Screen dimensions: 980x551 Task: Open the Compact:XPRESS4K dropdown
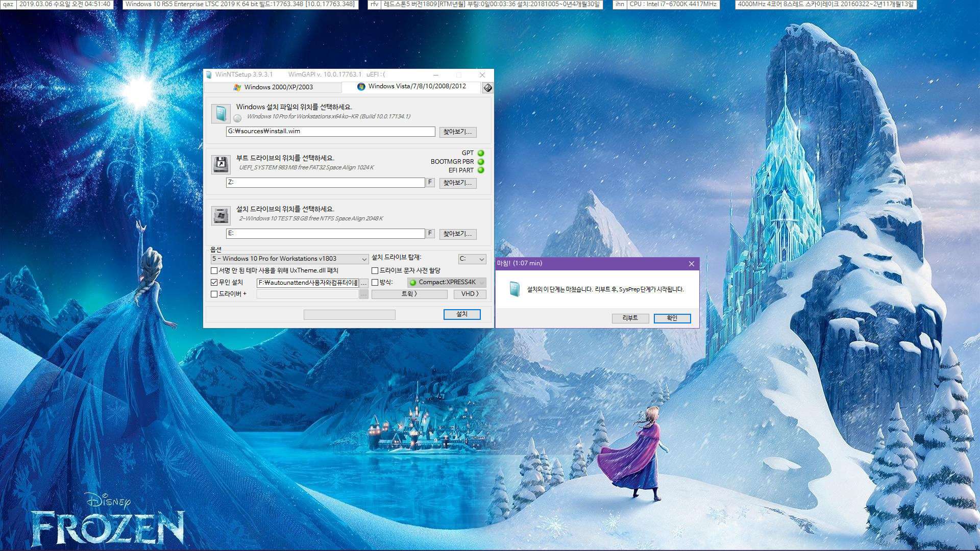[x=447, y=282]
